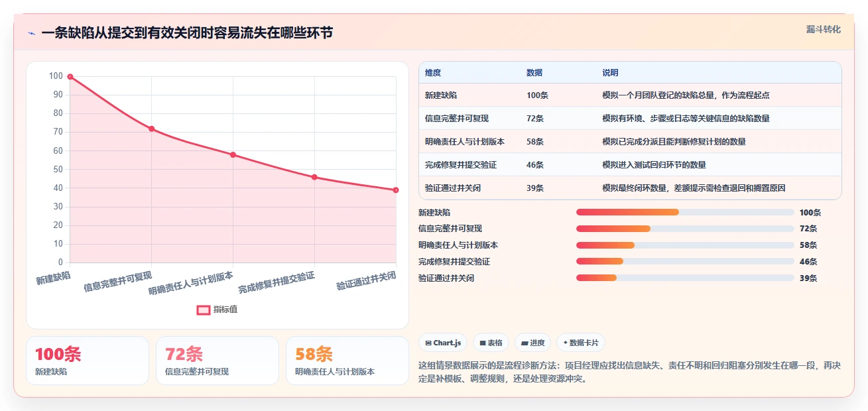This screenshot has height=411, width=868.
Task: Click the 完成修复并提交验证 progress bar
Action: coord(685,262)
